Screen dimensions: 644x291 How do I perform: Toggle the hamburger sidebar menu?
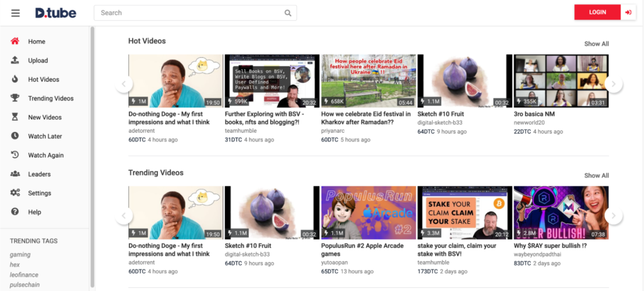click(x=16, y=13)
